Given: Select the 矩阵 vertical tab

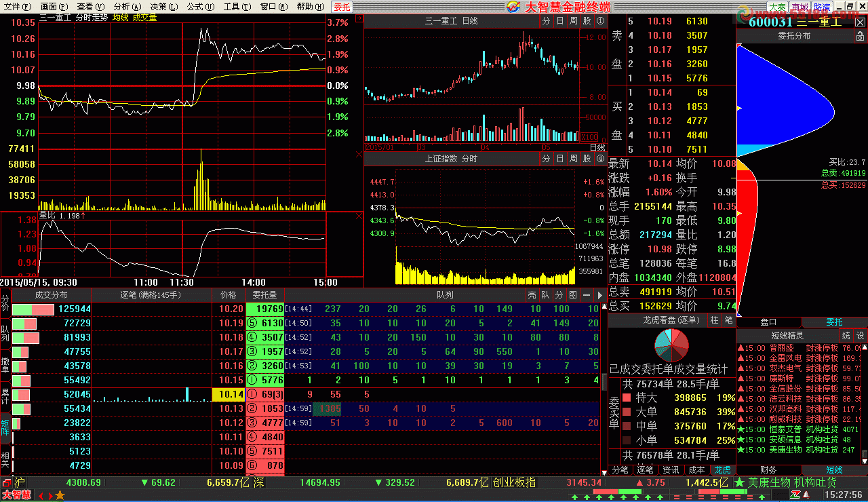Looking at the screenshot, I should point(5,427).
